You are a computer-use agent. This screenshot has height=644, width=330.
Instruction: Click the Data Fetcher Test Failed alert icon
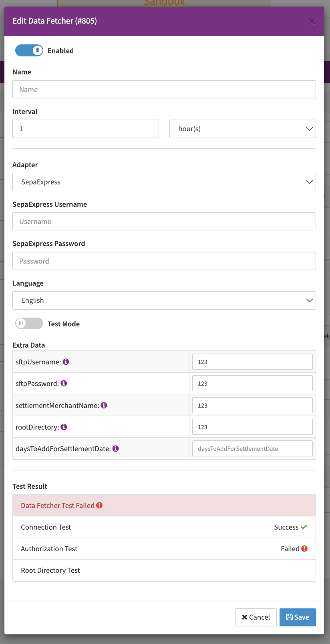pyautogui.click(x=99, y=505)
